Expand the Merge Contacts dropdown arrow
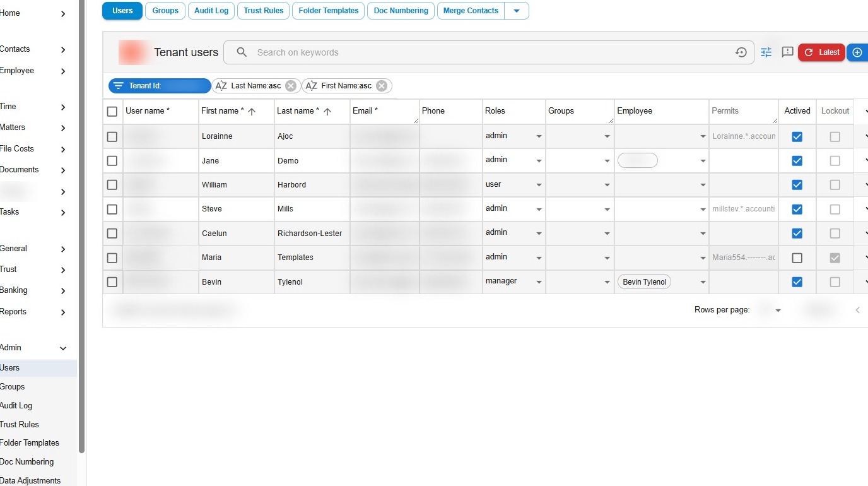Screen dimensions: 868x486 pyautogui.click(x=517, y=11)
